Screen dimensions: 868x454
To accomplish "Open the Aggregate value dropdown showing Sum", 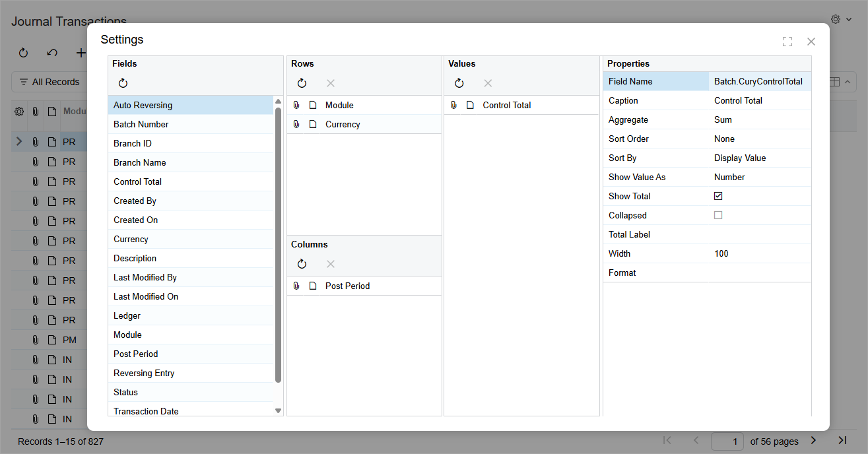I will click(x=759, y=120).
